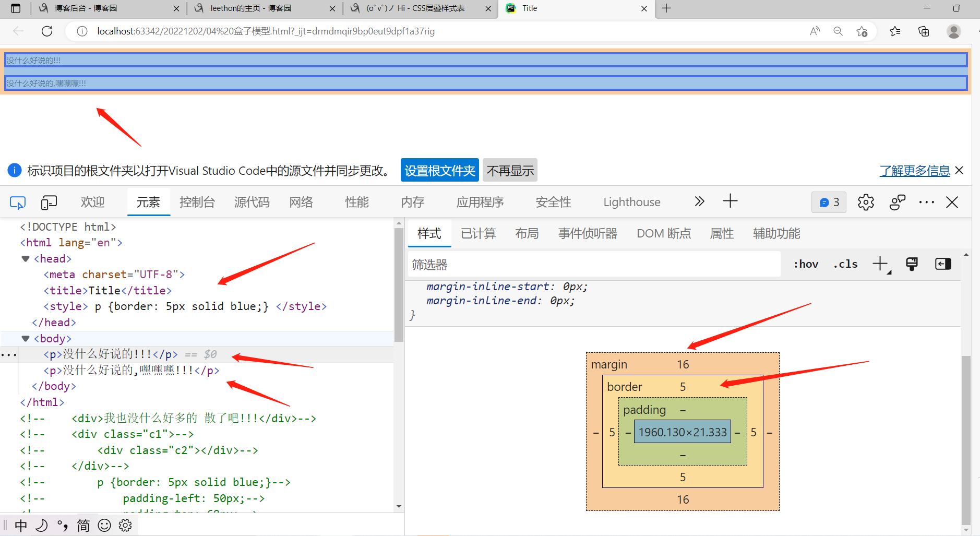The height and width of the screenshot is (536, 980).
Task: Collapse the body element node
Action: 25,339
